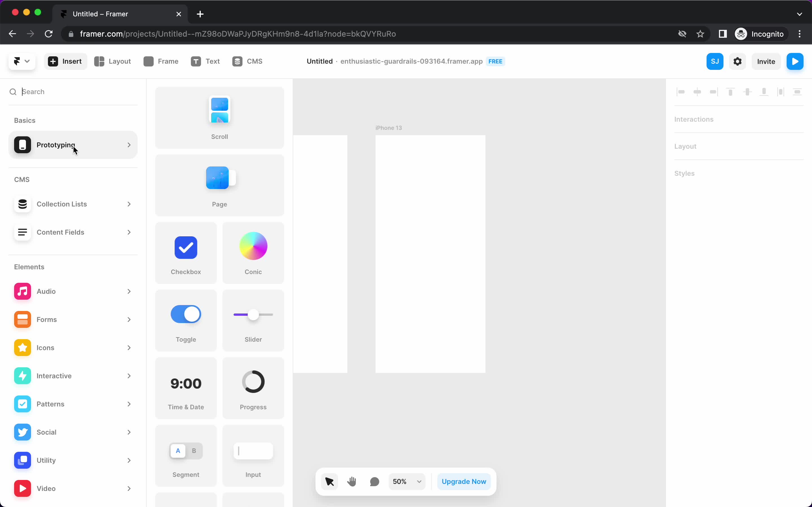Click the CMS menu tab
The height and width of the screenshot is (507, 812).
[x=247, y=61]
